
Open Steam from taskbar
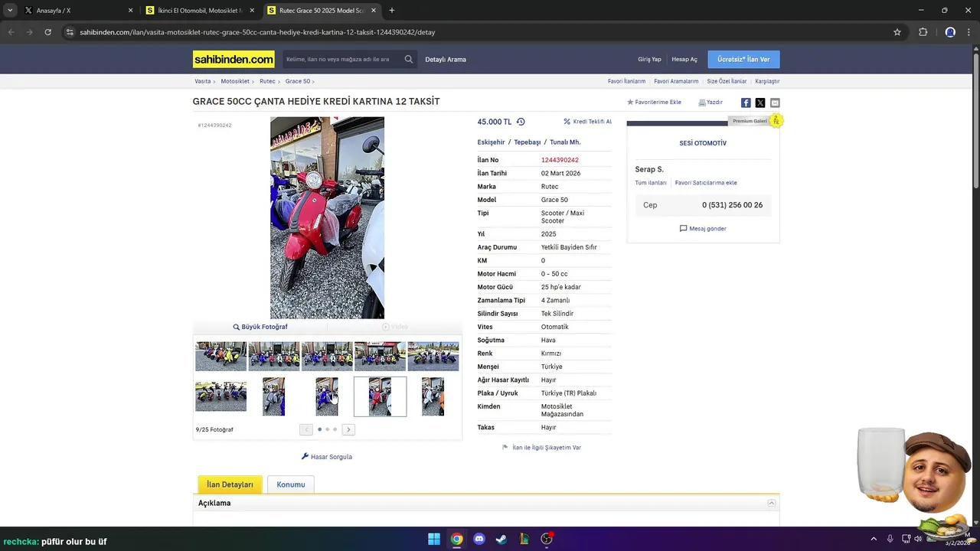[x=501, y=539]
